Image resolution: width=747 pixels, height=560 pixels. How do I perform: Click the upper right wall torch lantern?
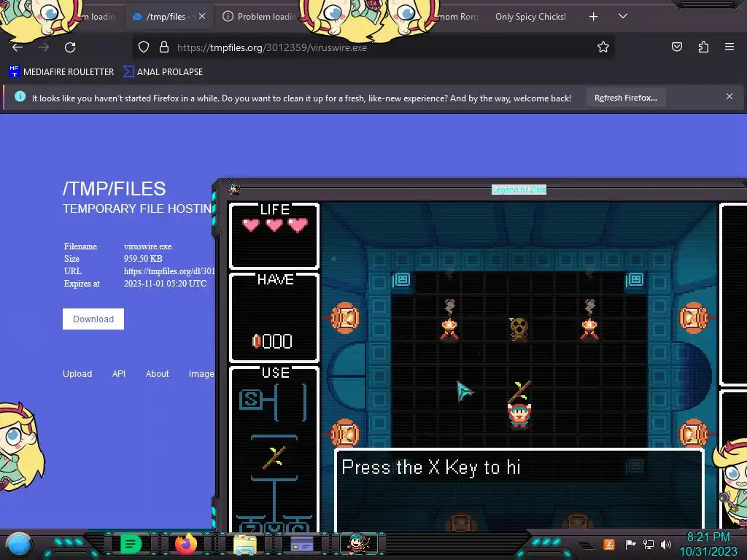pyautogui.click(x=694, y=318)
